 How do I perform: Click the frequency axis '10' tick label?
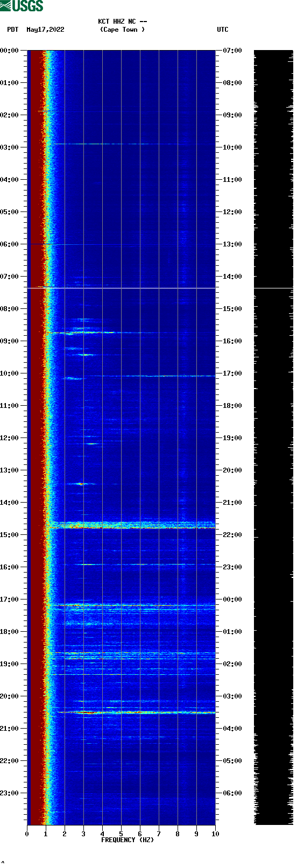pyautogui.click(x=215, y=834)
